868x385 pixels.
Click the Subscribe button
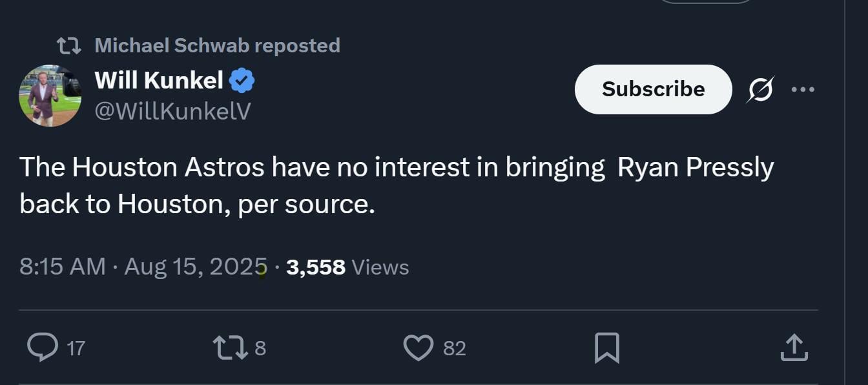pyautogui.click(x=653, y=90)
